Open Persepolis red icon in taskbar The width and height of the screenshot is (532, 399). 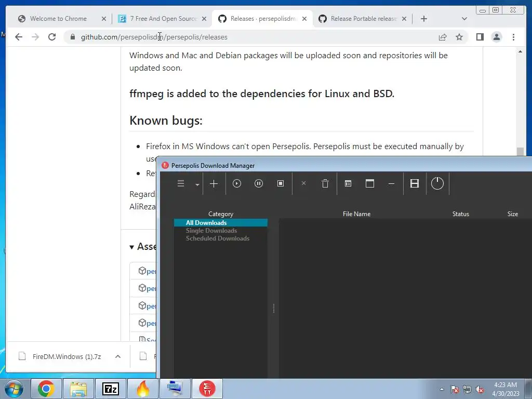[x=207, y=389]
